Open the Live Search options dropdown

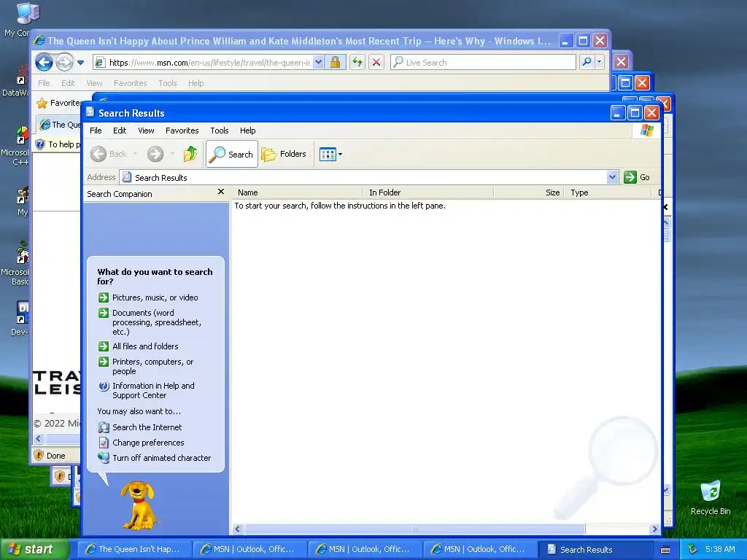point(600,62)
